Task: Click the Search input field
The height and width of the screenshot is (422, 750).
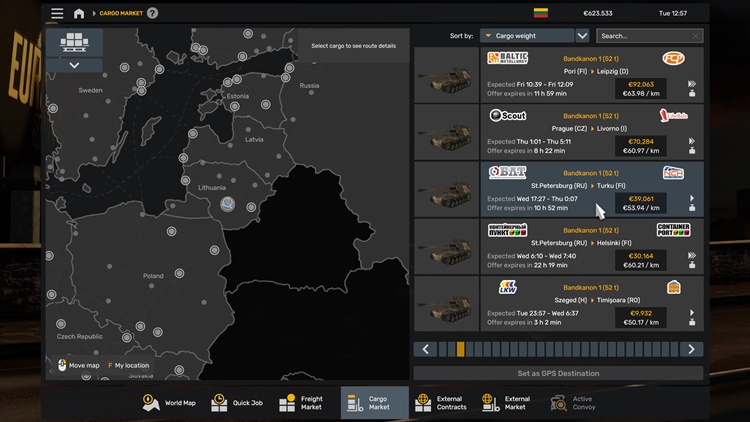Action: (648, 36)
